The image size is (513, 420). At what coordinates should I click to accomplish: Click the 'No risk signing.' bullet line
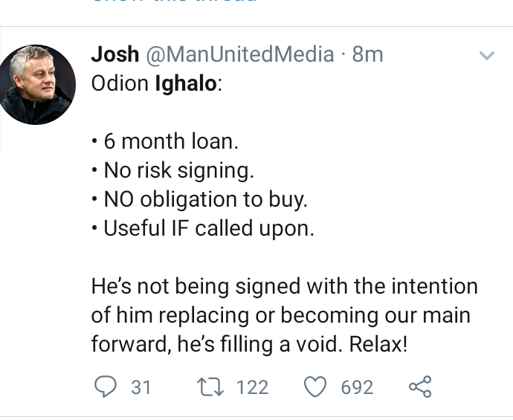[x=172, y=170]
